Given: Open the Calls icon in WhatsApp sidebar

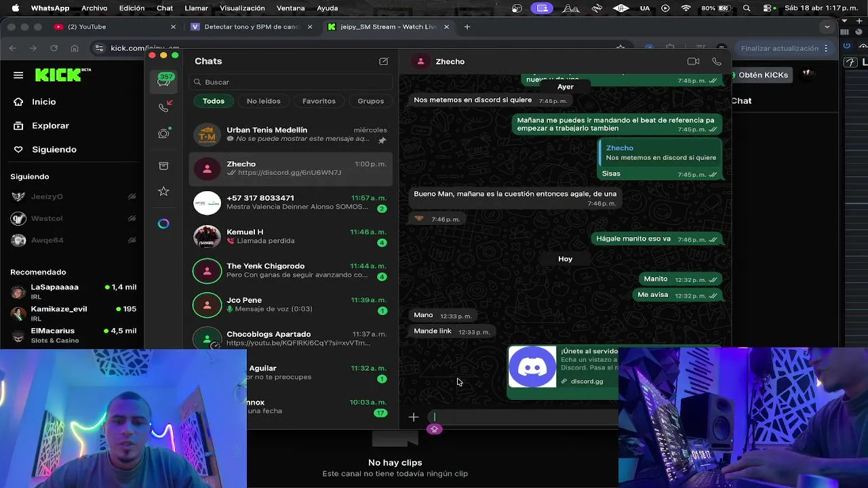Looking at the screenshot, I should tap(163, 107).
